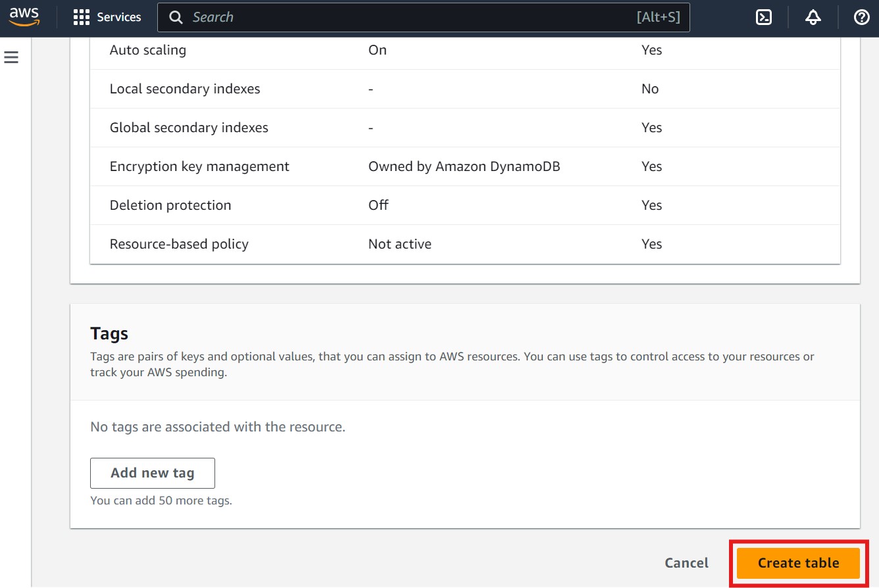Click the Tags section heading

(x=109, y=333)
